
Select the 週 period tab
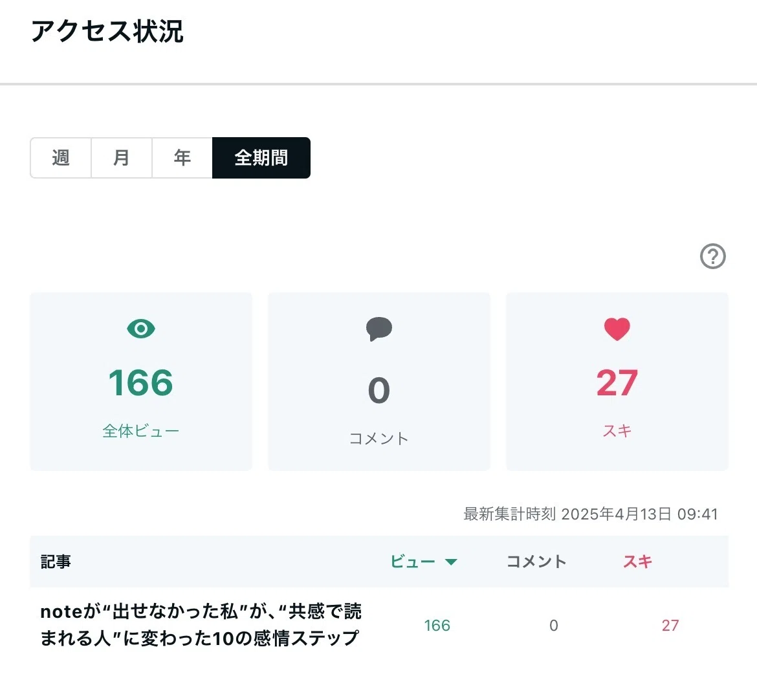[61, 158]
